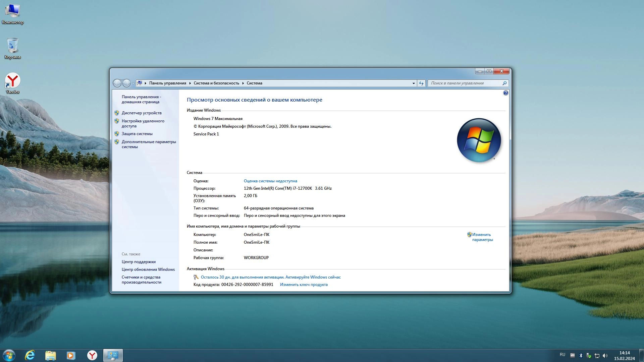Expand arrow after 'Панель управления' breadcrumb
The height and width of the screenshot is (362, 644).
[x=190, y=83]
